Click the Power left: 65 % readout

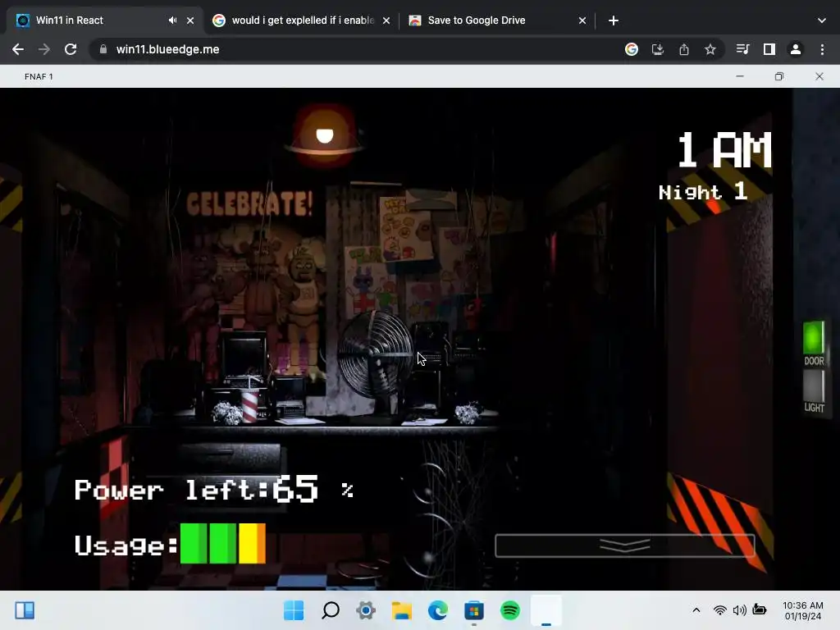(x=214, y=489)
